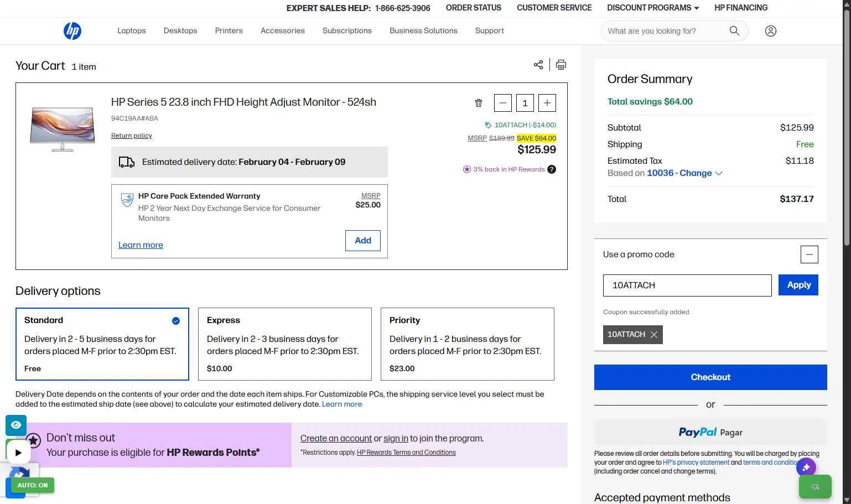Open the Laptops menu
The width and height of the screenshot is (851, 504).
coord(132,31)
